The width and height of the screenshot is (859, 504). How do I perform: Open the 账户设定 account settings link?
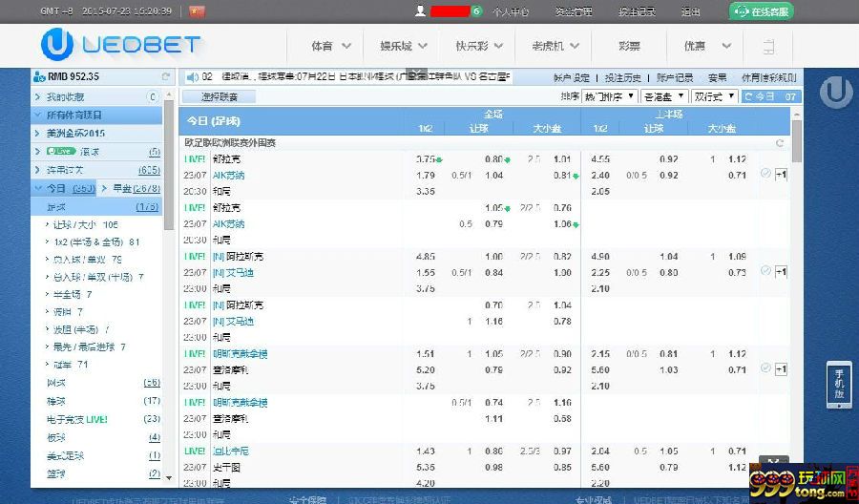coord(572,77)
